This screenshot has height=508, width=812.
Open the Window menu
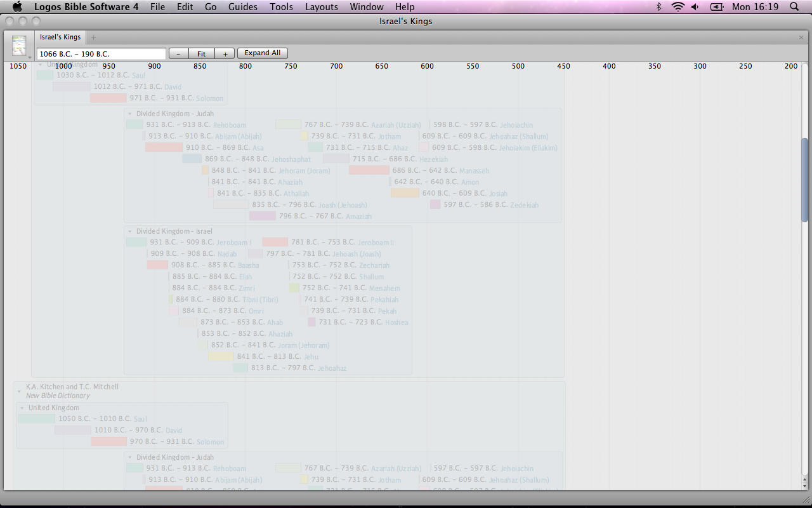tap(367, 7)
